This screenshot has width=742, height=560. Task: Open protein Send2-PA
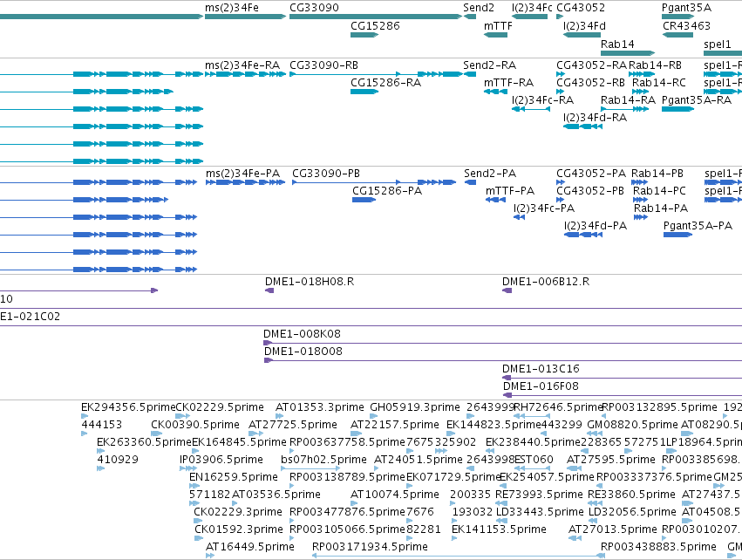pos(490,174)
